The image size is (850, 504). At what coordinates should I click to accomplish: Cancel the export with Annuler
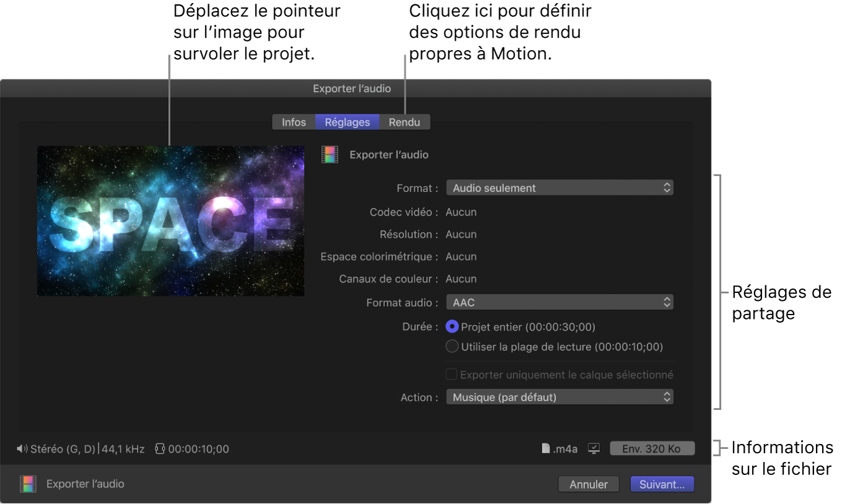point(588,484)
